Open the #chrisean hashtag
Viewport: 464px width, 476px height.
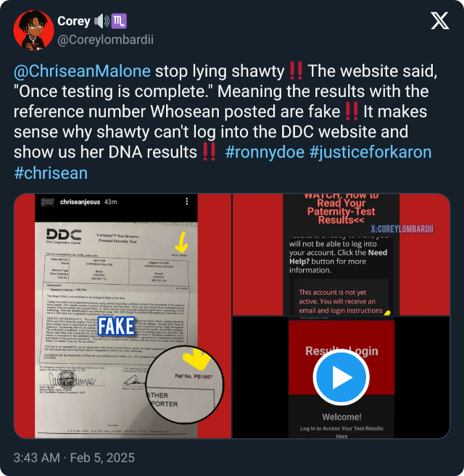coord(51,173)
